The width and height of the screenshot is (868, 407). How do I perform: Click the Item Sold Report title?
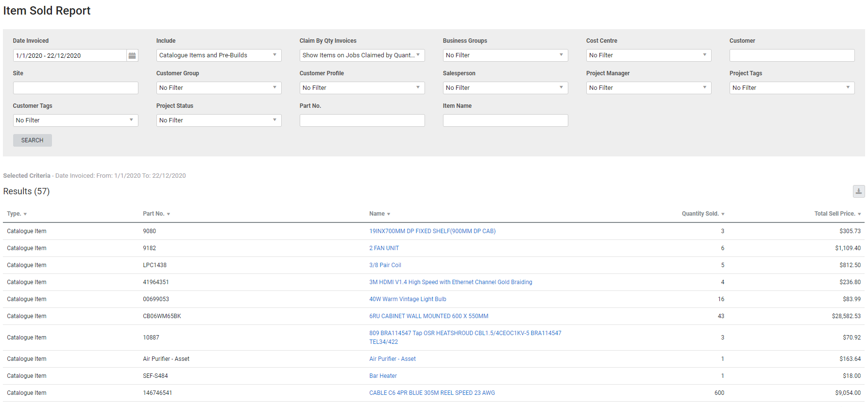click(47, 11)
